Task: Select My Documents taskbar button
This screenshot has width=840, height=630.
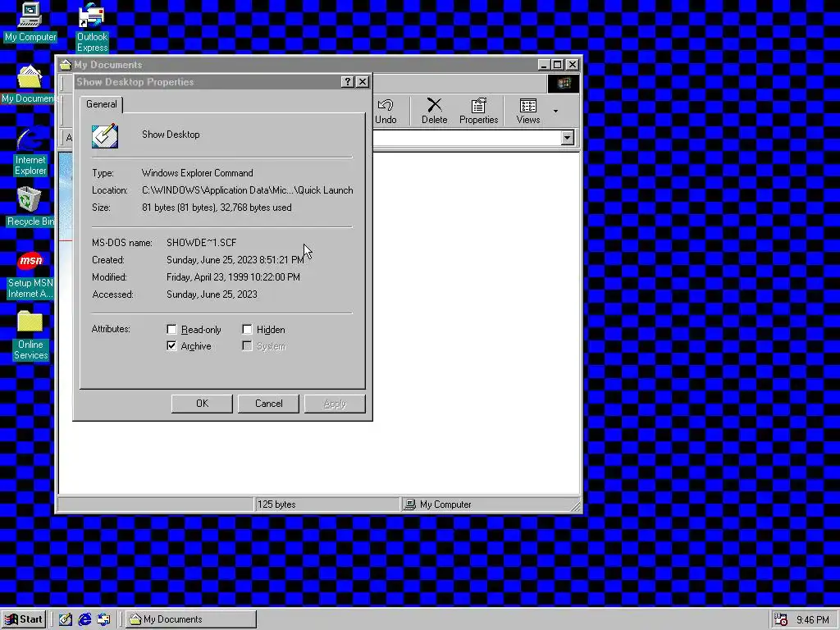Action: (191, 619)
